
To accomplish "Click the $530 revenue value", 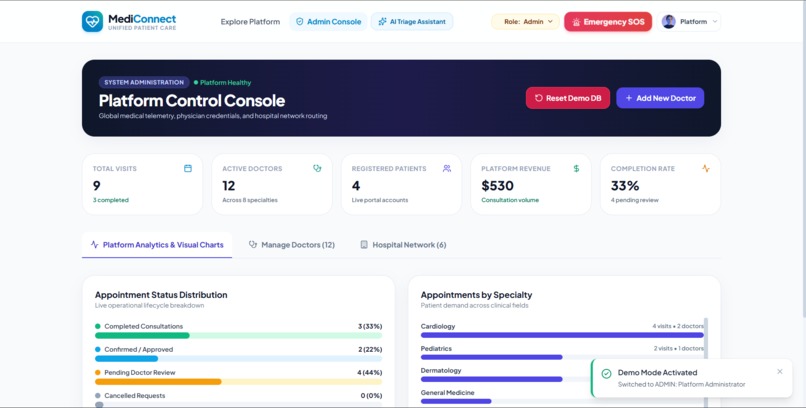I will click(497, 186).
